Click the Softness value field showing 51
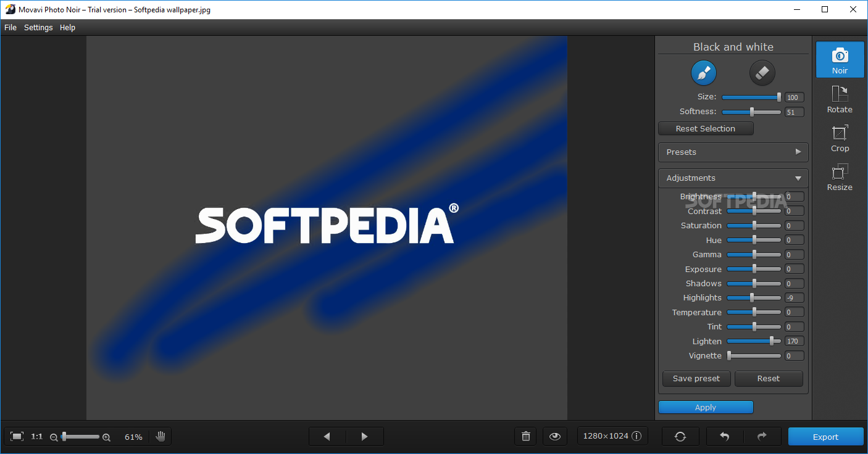The width and height of the screenshot is (868, 454). click(794, 112)
